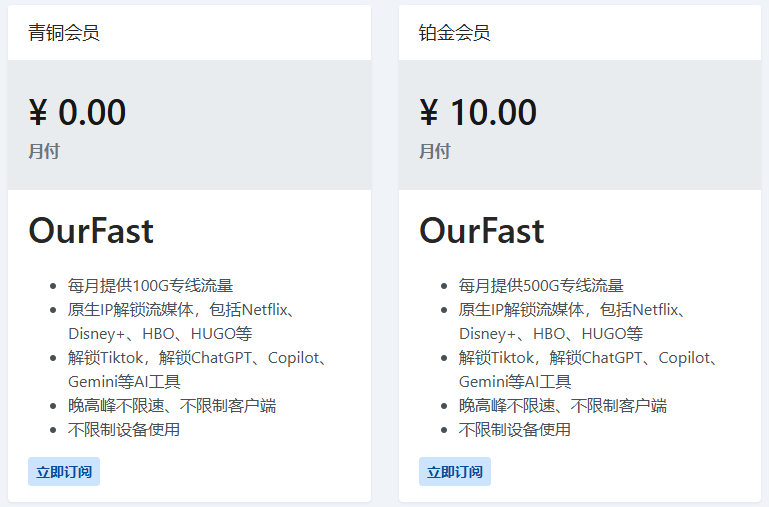Select the 青铜会员 card title
Image resolution: width=769 pixels, height=507 pixels.
pos(64,33)
